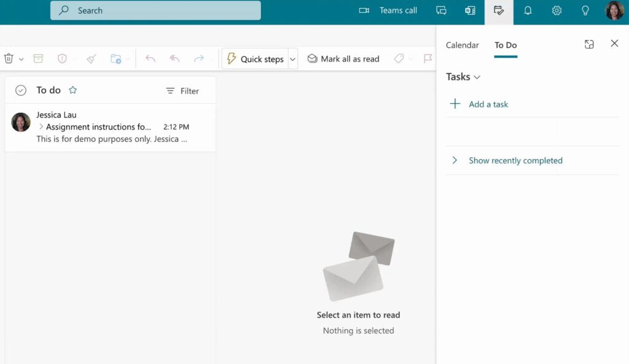The height and width of the screenshot is (364, 629).
Task: Open the Teams chat icon
Action: pos(441,10)
